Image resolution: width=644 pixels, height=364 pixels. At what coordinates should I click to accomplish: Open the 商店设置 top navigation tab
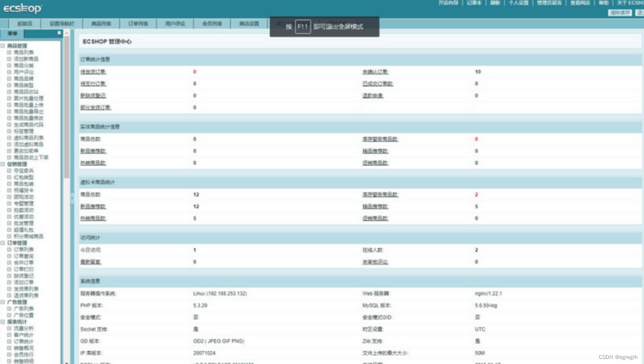tap(249, 23)
